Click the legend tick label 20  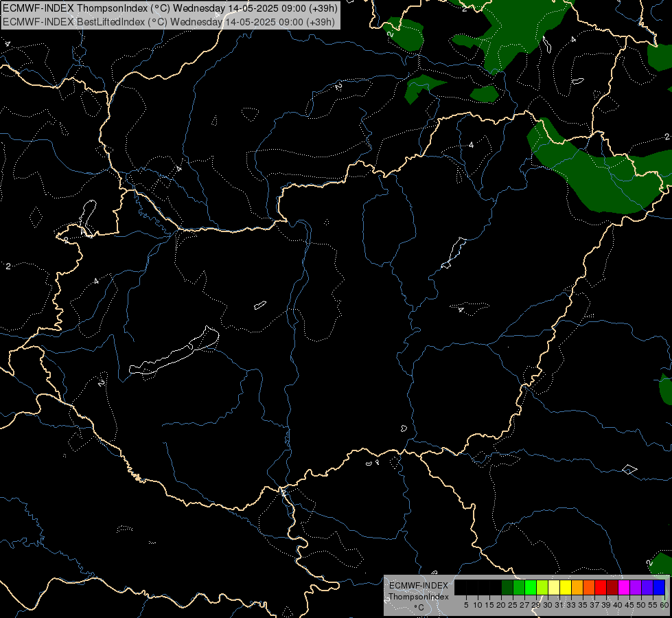501,605
